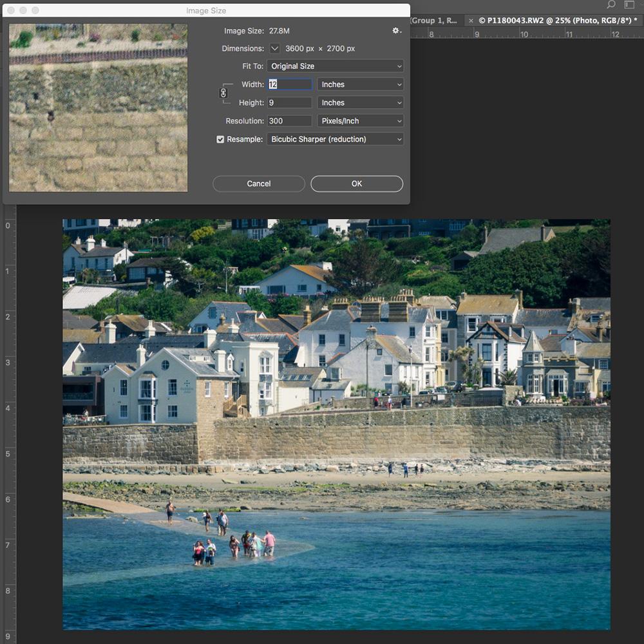Click the seaside town photo on the canvas

click(x=336, y=424)
